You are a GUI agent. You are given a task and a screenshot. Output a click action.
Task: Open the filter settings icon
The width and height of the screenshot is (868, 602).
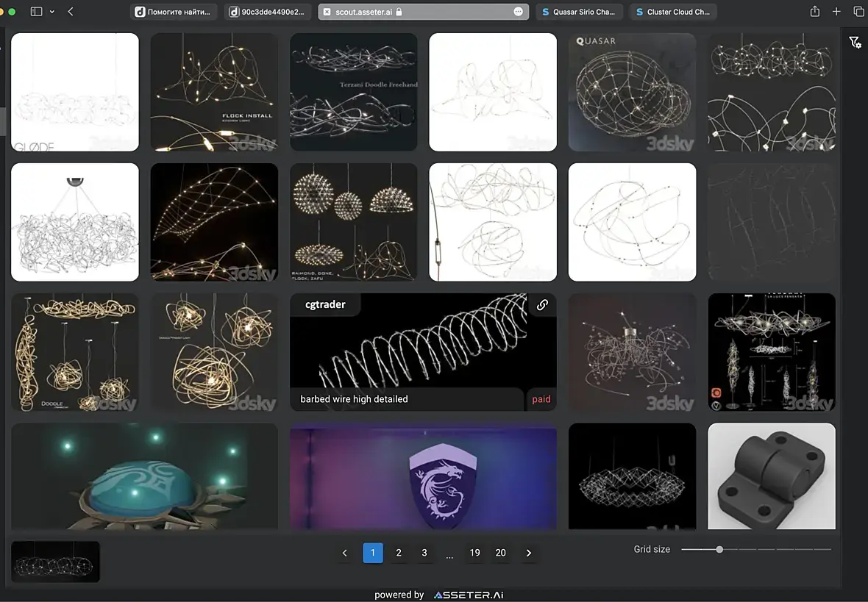pos(855,43)
